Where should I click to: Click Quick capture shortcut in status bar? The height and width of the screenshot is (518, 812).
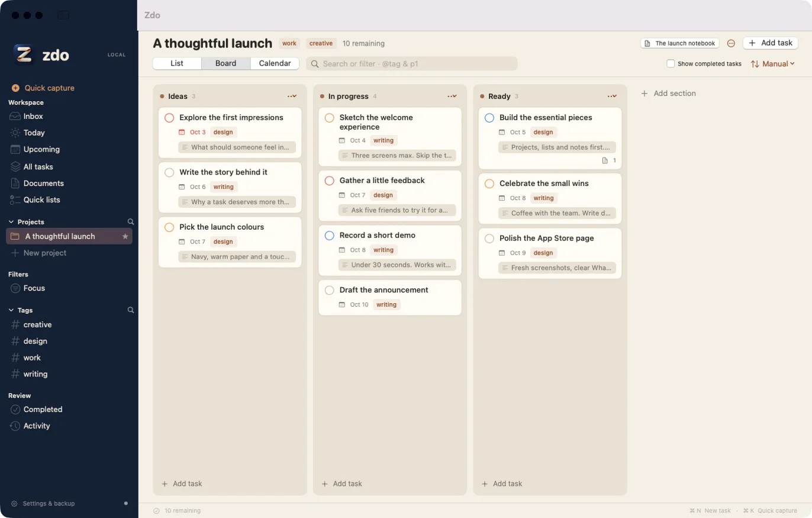point(769,510)
